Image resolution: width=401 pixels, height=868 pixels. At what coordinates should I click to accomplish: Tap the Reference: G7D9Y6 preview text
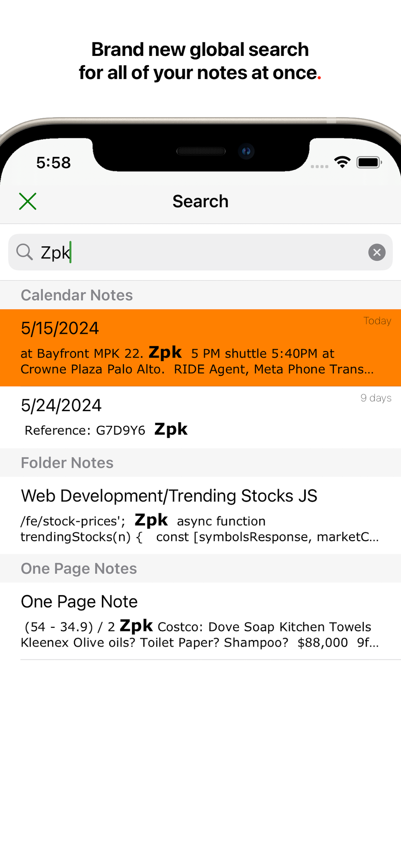pyautogui.click(x=85, y=430)
